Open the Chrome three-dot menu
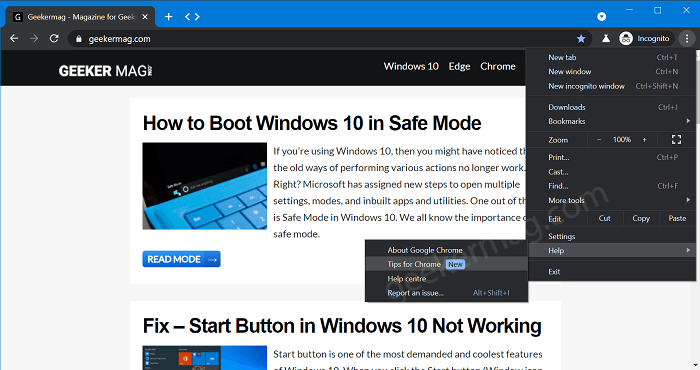 (687, 38)
